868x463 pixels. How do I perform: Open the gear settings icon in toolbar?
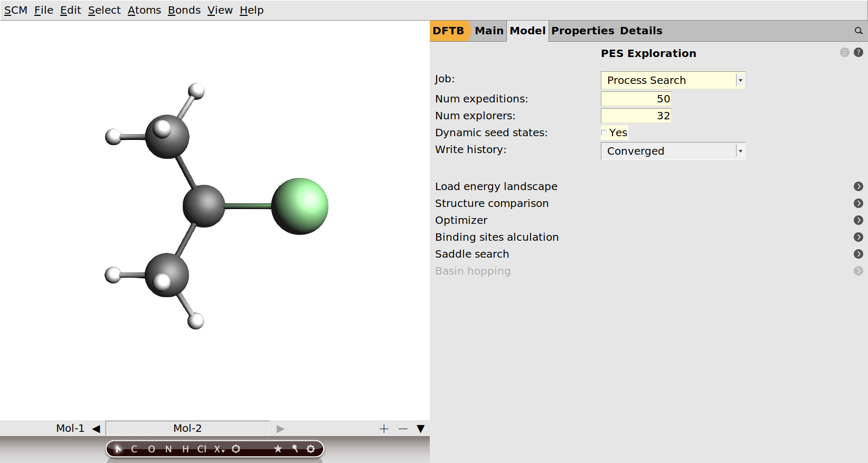click(x=311, y=449)
